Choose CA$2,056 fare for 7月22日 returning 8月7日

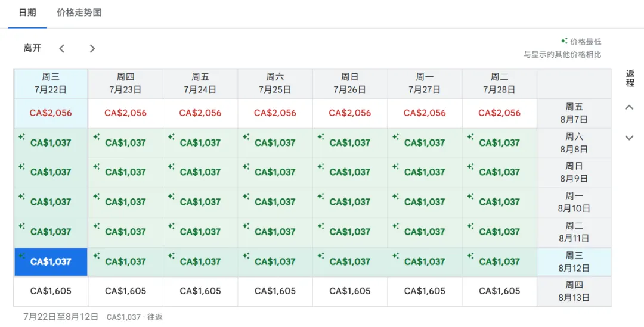pyautogui.click(x=51, y=113)
